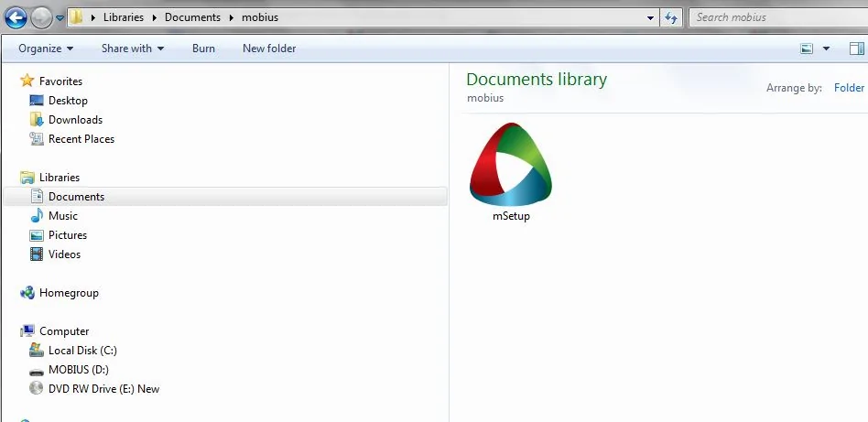
Task: Select Homegroup in navigation pane
Action: coord(69,293)
